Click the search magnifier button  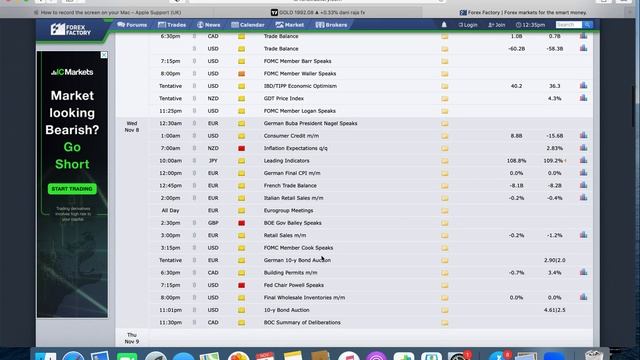pyautogui.click(x=587, y=25)
